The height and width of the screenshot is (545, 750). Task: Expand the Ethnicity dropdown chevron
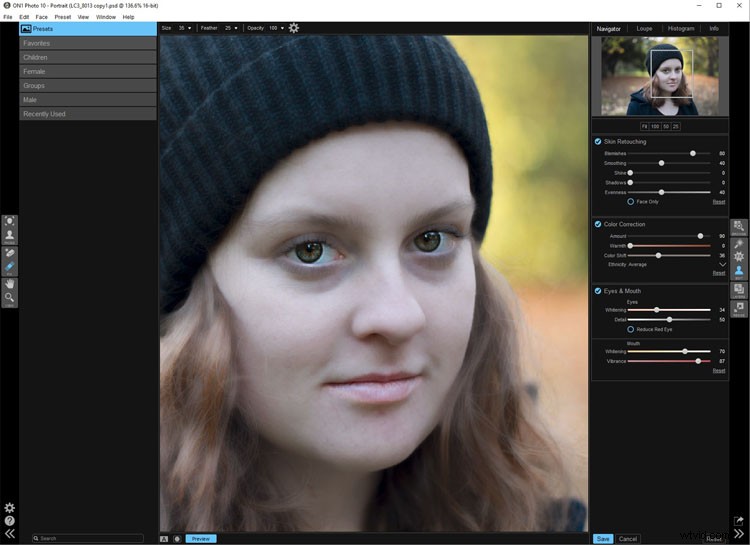point(722,264)
